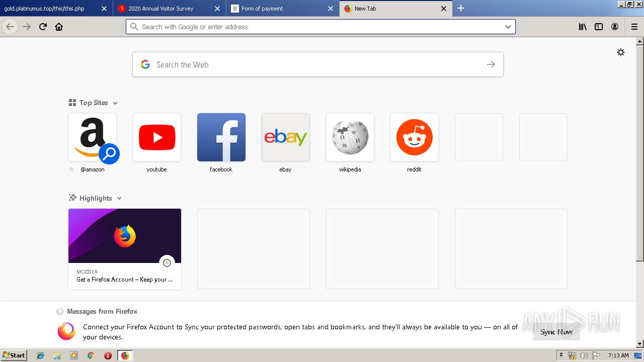Open the eBay top site tile
The width and height of the screenshot is (644, 362).
286,137
